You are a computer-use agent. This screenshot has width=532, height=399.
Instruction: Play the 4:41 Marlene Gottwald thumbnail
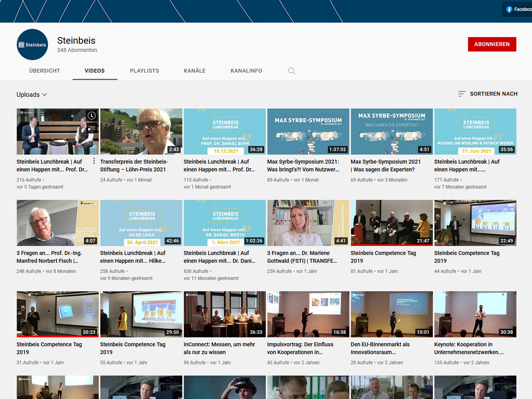coord(308,223)
